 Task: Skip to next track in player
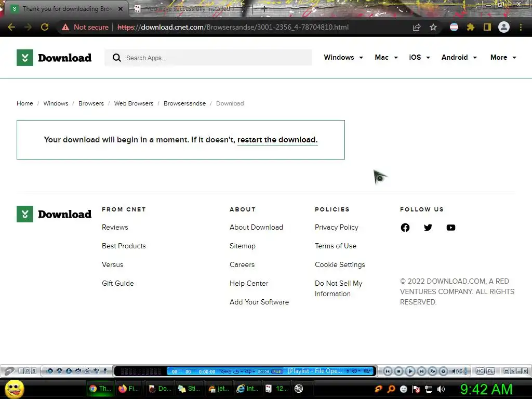[x=421, y=371]
